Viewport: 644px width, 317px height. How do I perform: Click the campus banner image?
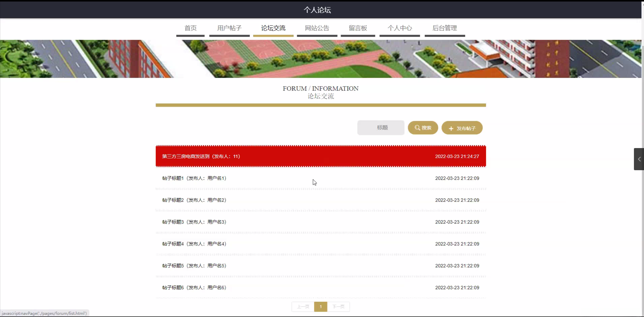click(320, 59)
